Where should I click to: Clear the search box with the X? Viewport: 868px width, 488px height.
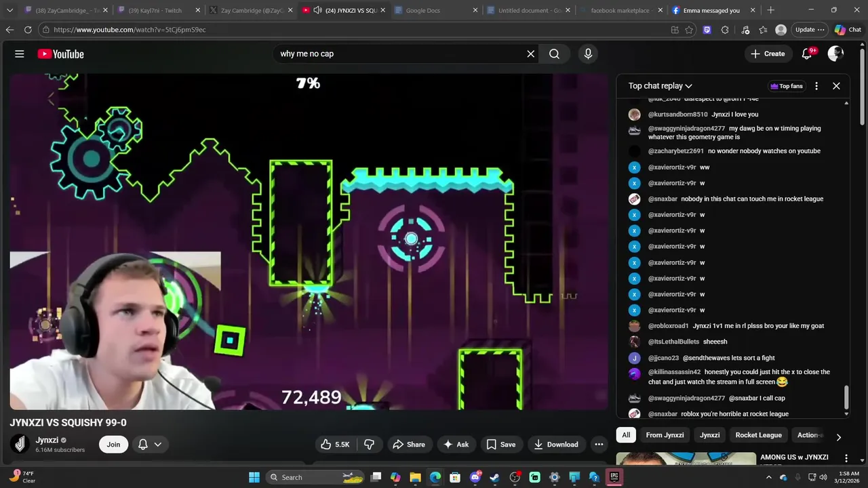pos(531,54)
